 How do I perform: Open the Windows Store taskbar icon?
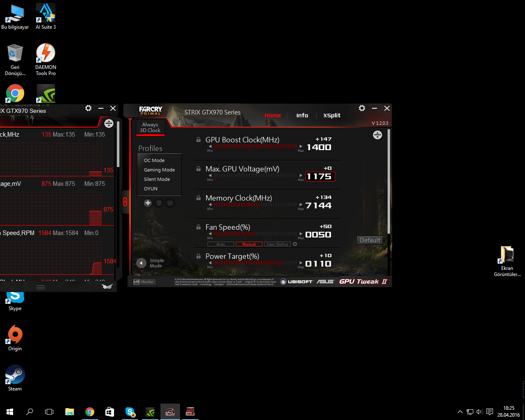(x=110, y=411)
